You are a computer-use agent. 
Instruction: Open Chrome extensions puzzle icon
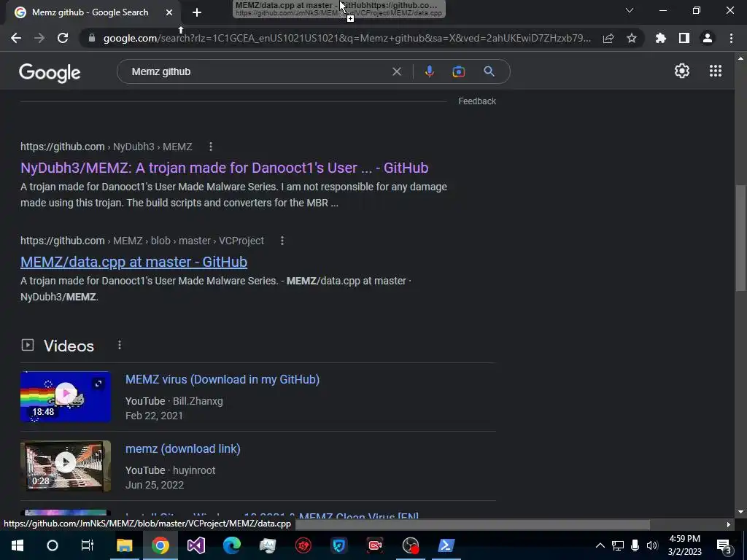(661, 38)
